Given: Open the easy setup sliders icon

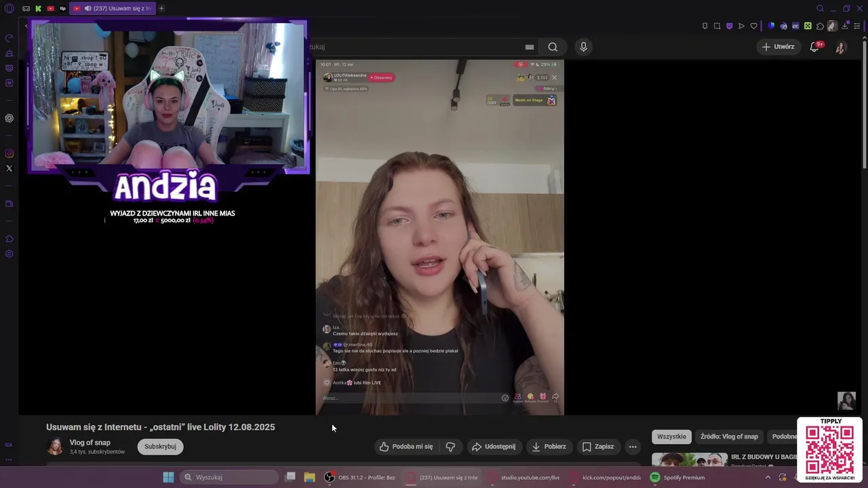Looking at the screenshot, I should pyautogui.click(x=856, y=26).
